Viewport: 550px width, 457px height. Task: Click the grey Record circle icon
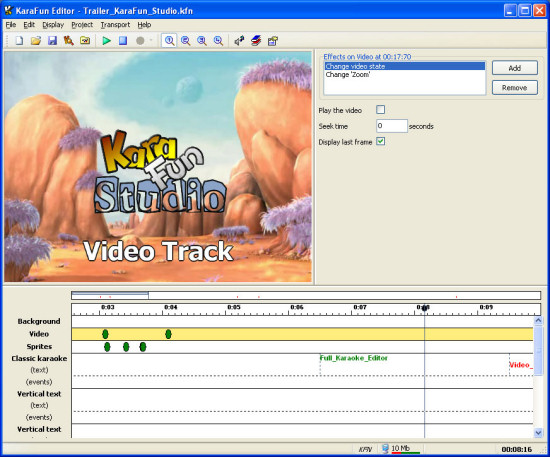[x=140, y=41]
